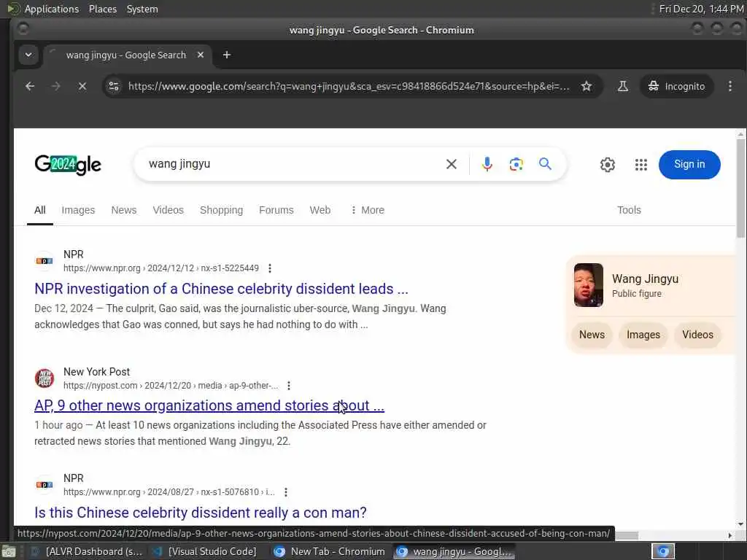The image size is (747, 560).
Task: Click the horizontal scrollbar right arrow
Action: 729,535
